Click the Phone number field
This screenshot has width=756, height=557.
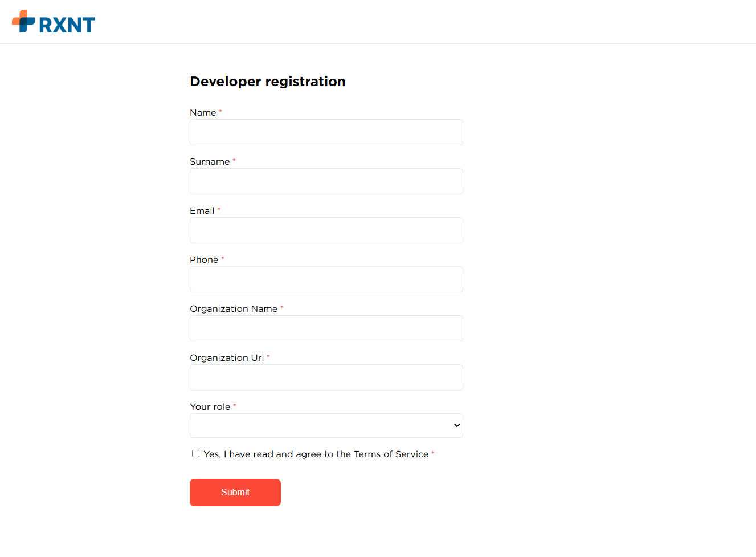pos(326,279)
